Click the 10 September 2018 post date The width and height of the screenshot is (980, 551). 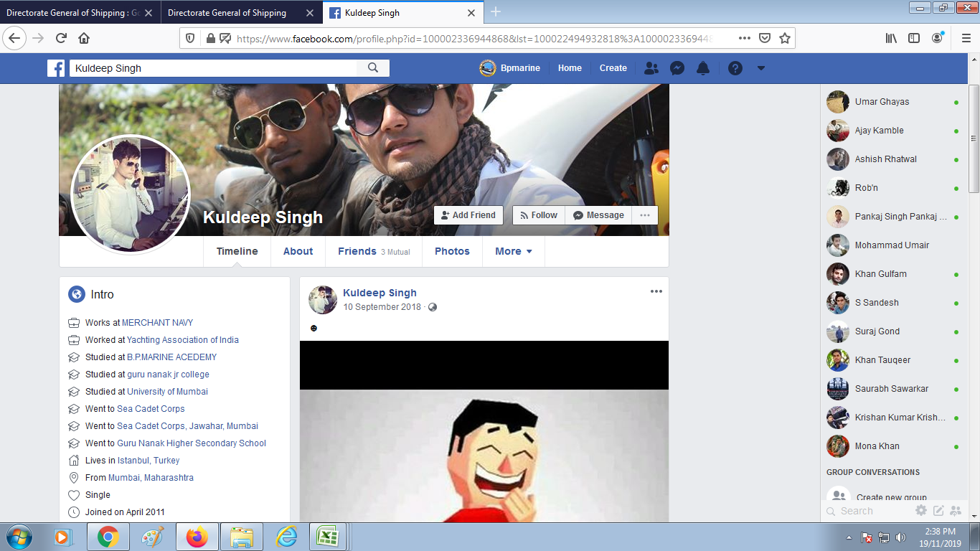pos(382,307)
